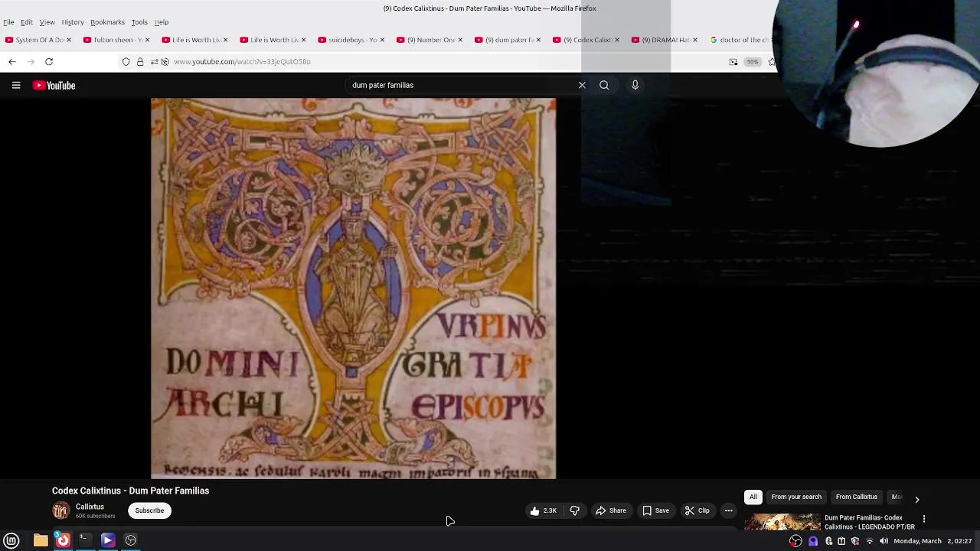This screenshot has width=980, height=551.
Task: Select the From your search chip
Action: pyautogui.click(x=796, y=497)
